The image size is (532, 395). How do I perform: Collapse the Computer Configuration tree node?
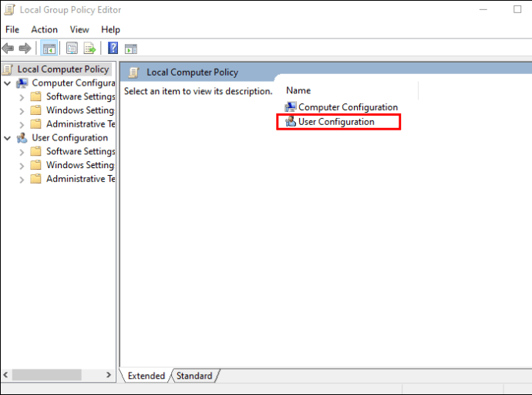click(x=8, y=83)
